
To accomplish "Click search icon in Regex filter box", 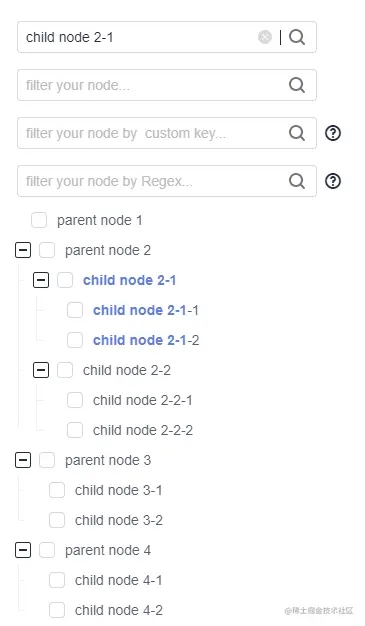I will [x=297, y=181].
